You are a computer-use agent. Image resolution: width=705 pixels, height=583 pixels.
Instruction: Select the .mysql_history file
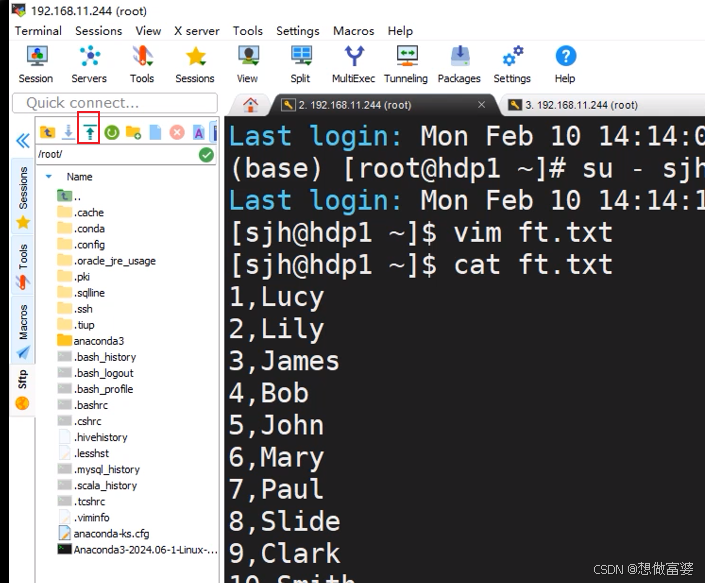click(x=99, y=469)
